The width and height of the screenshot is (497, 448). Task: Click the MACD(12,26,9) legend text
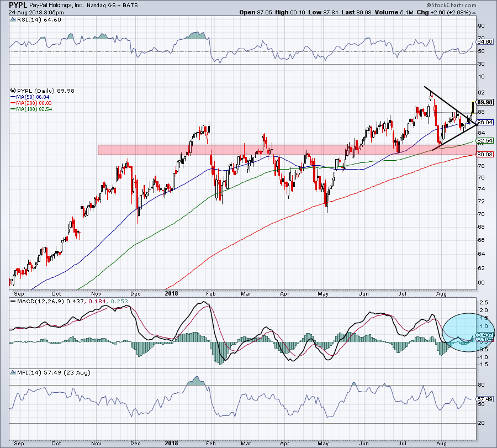[x=72, y=301]
